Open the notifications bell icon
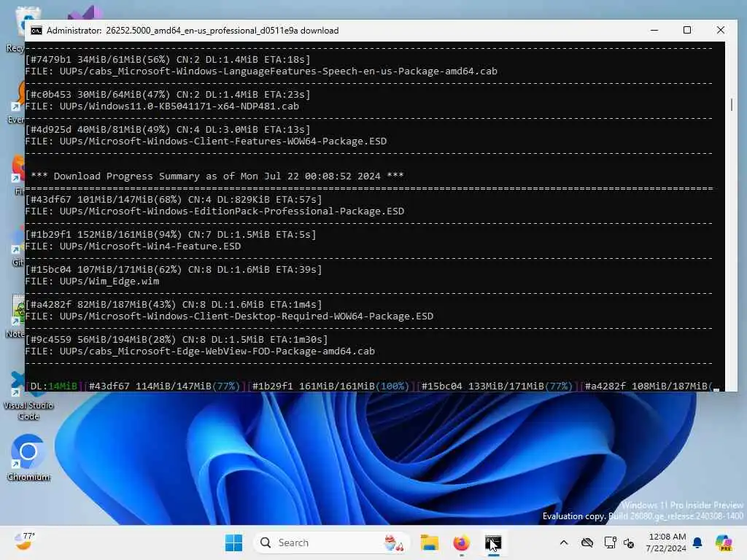 697,542
